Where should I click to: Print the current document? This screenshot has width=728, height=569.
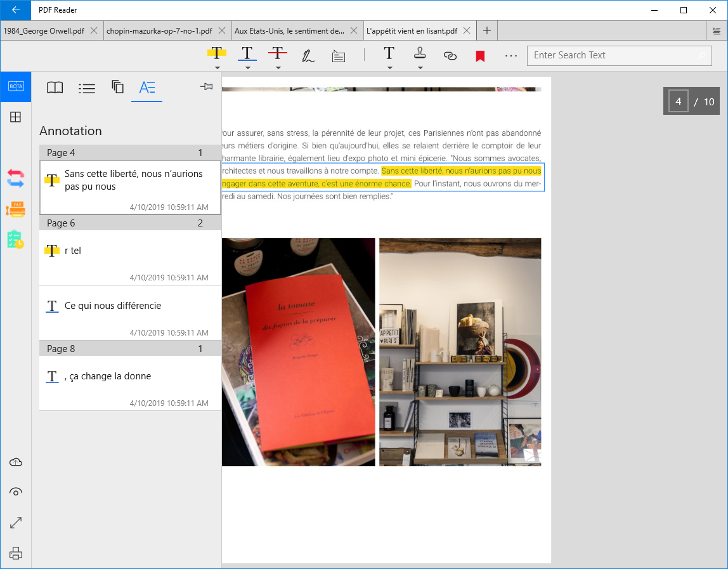click(16, 553)
